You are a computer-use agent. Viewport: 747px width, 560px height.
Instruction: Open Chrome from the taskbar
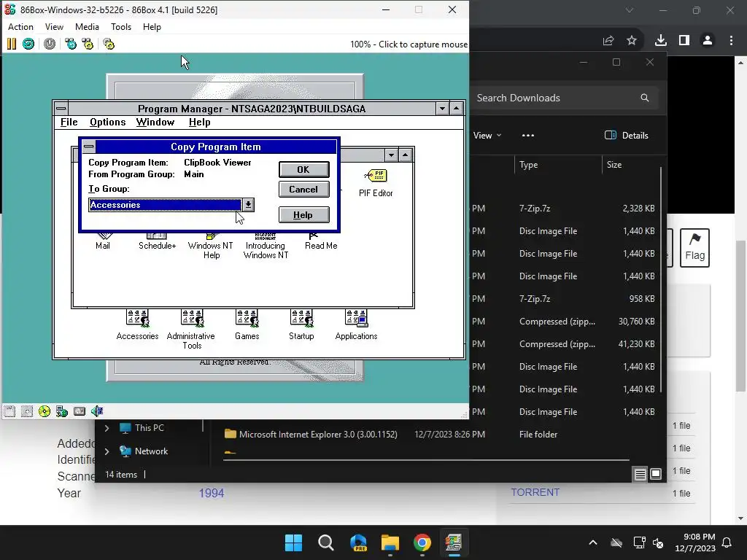click(422, 542)
